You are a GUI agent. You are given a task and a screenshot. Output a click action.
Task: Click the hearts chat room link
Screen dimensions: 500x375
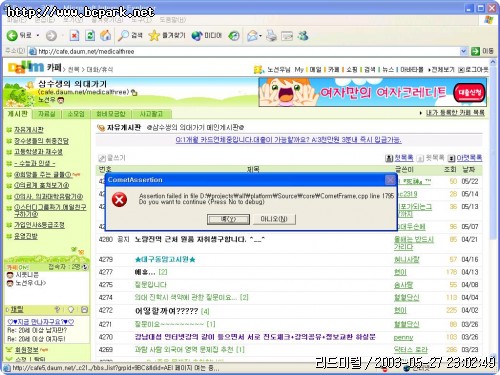pos(40,322)
